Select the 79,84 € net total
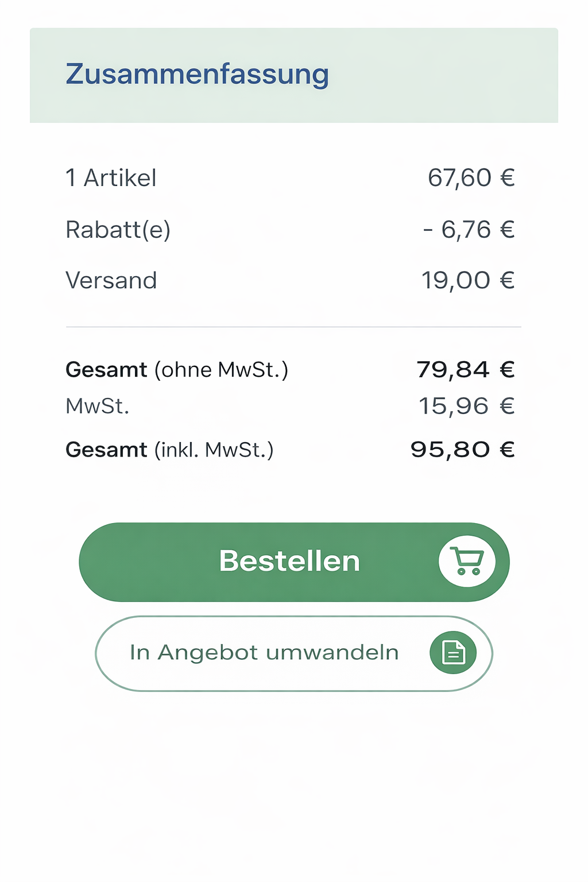The width and height of the screenshot is (588, 882). point(465,370)
